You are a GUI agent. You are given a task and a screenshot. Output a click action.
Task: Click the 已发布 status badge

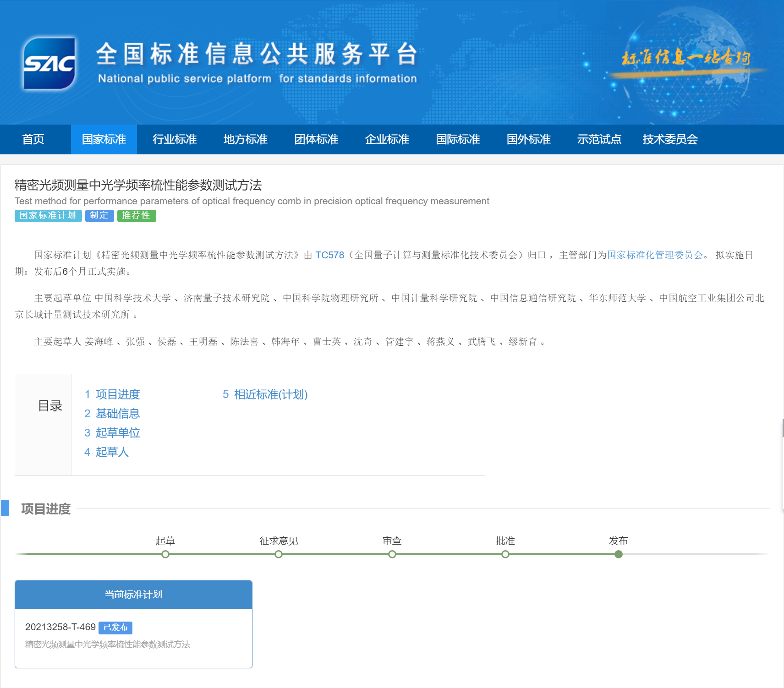[115, 628]
